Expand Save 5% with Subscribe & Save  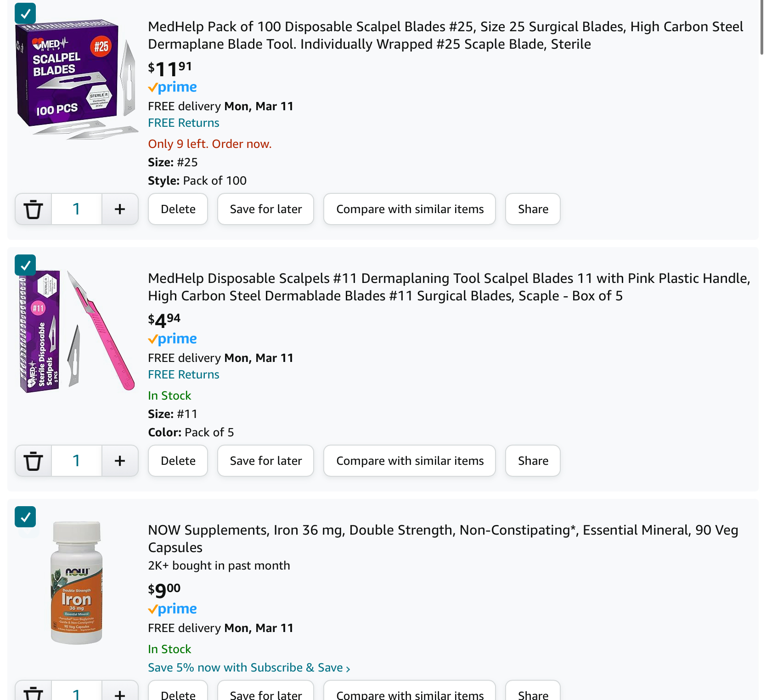(x=249, y=668)
